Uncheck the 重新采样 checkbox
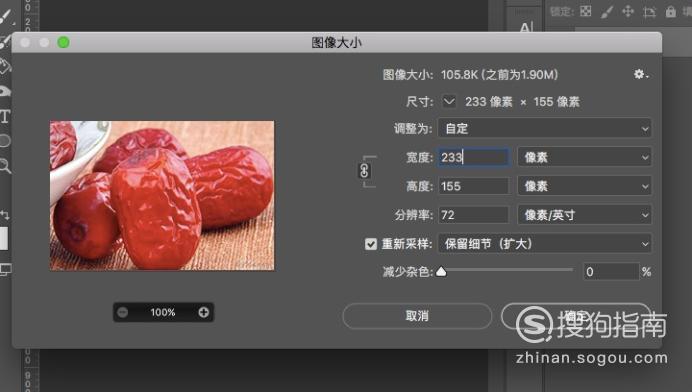Viewport: 692px width, 392px height. [x=371, y=244]
